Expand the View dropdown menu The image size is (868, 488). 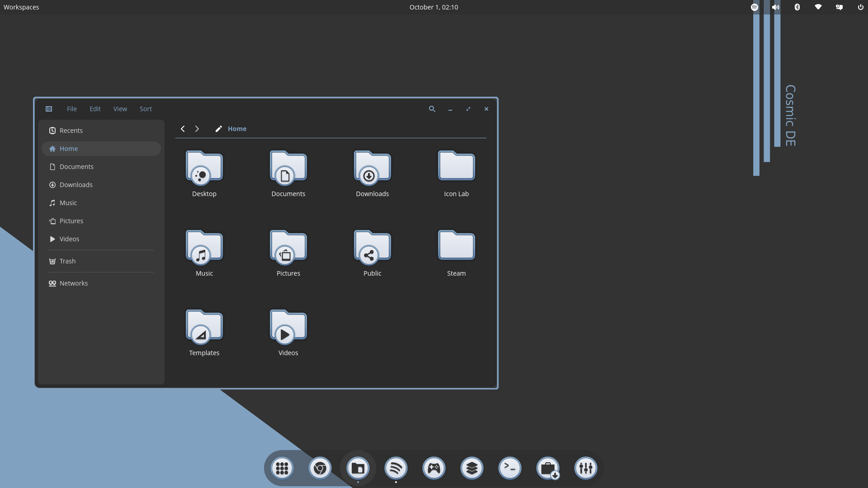[120, 109]
